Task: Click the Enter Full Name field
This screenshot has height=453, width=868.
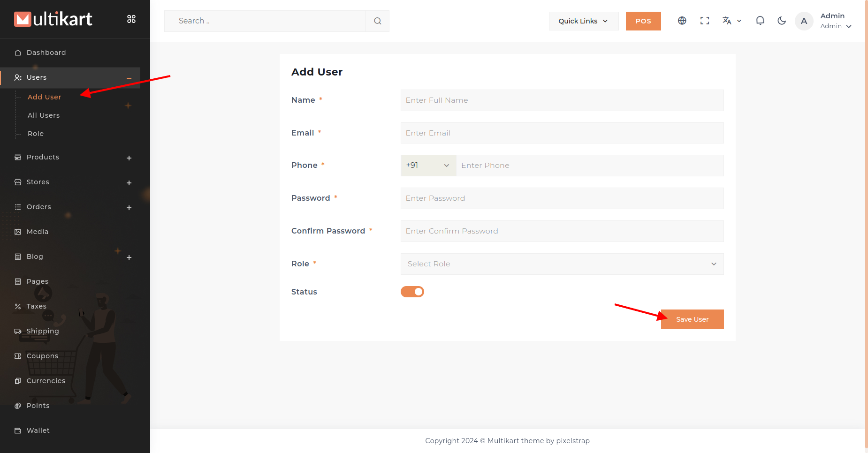Action: 562,100
